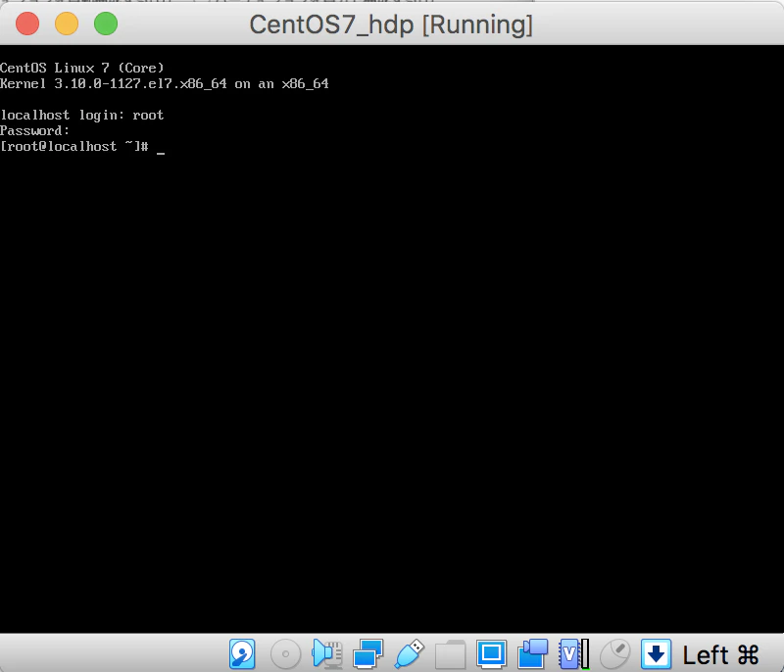
Task: Click the network adapters status icon
Action: pos(368,653)
